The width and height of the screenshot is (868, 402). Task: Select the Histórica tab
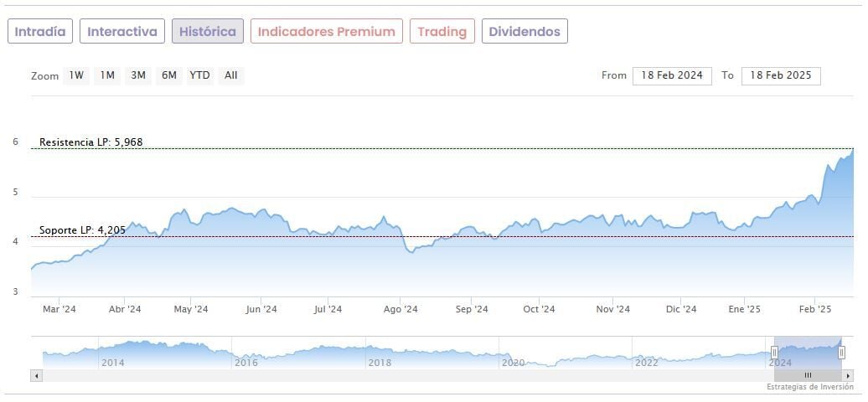[208, 32]
